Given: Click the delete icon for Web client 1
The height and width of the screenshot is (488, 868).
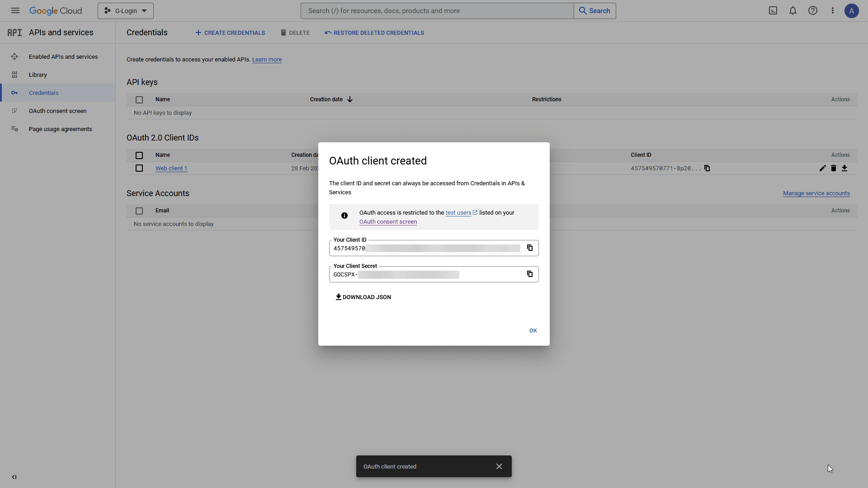Looking at the screenshot, I should [834, 168].
